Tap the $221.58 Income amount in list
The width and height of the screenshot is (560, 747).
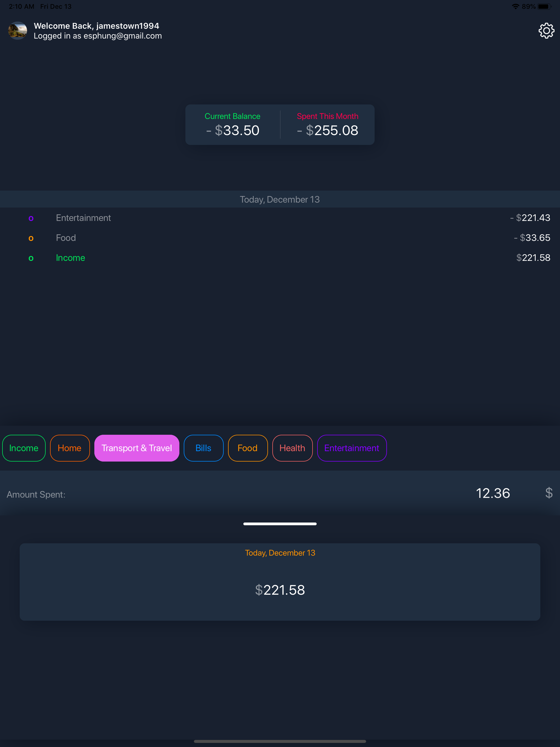click(533, 258)
